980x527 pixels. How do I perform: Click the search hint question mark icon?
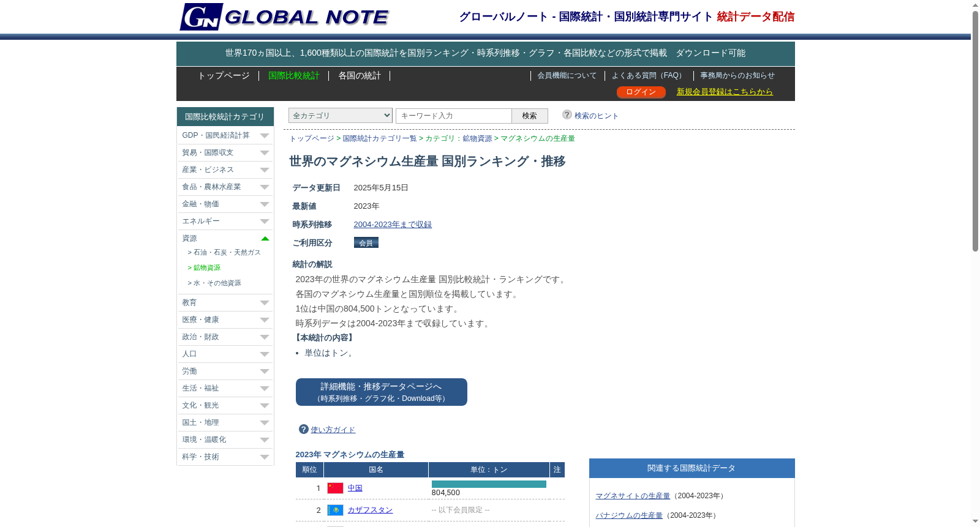[567, 114]
